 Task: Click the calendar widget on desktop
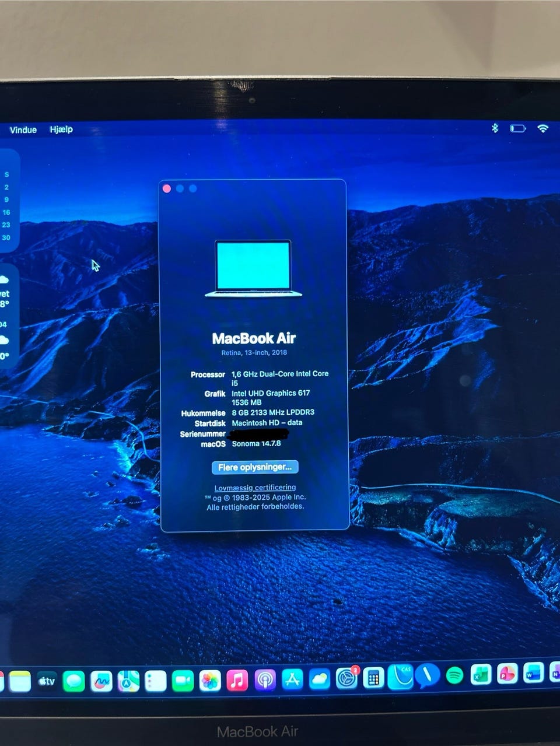coord(9,201)
